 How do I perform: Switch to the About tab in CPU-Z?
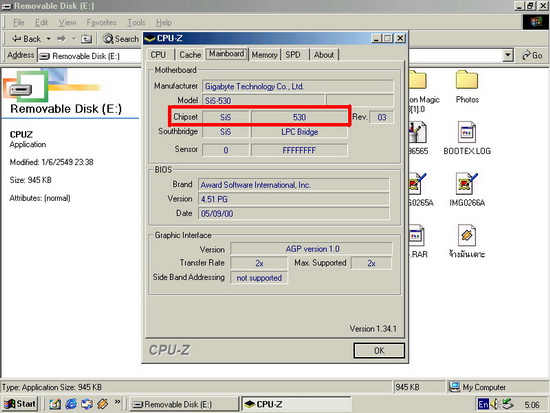click(324, 55)
